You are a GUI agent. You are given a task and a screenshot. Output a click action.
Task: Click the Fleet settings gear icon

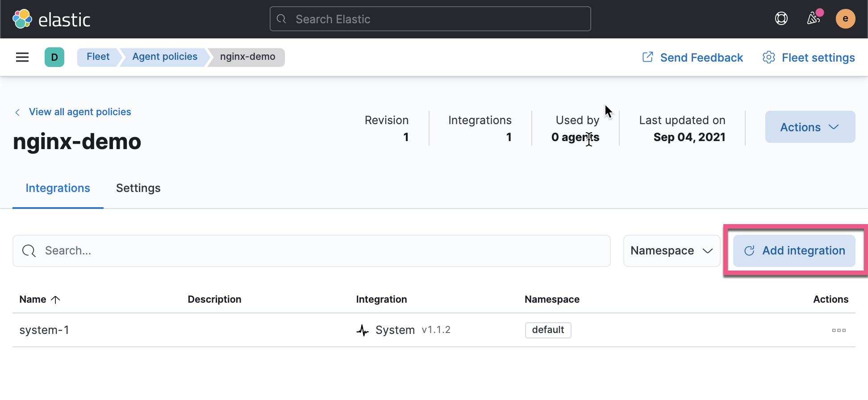[769, 57]
